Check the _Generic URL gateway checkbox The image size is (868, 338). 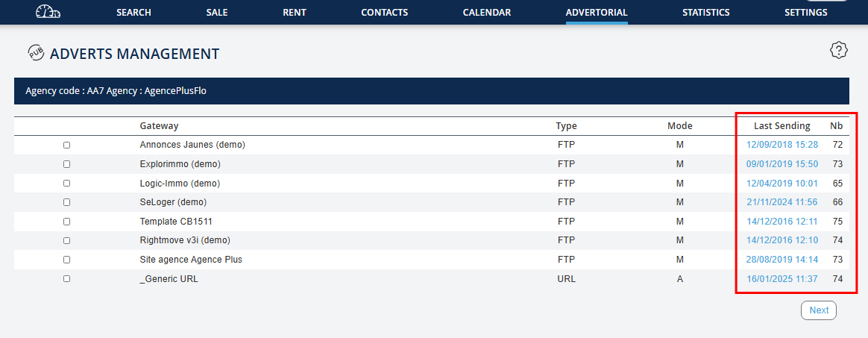tap(67, 279)
